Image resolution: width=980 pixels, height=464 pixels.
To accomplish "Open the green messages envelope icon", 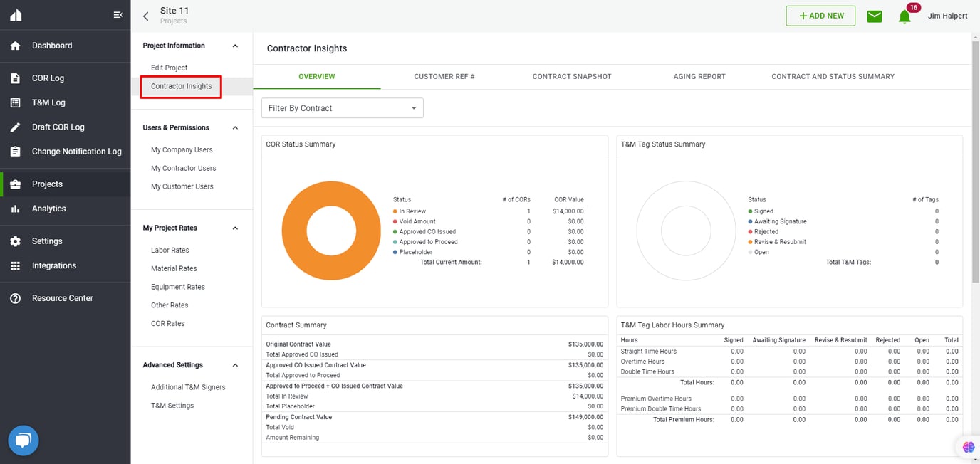I will click(x=874, y=16).
